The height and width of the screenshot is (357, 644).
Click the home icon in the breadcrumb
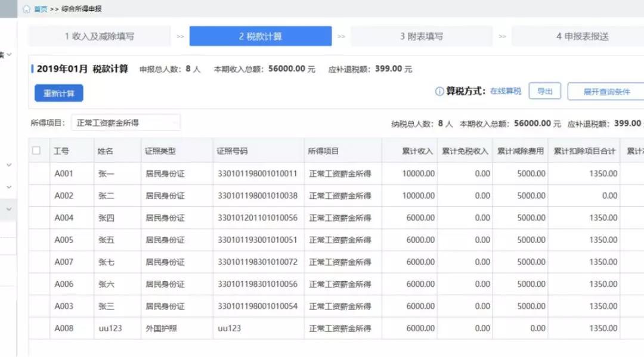point(26,9)
